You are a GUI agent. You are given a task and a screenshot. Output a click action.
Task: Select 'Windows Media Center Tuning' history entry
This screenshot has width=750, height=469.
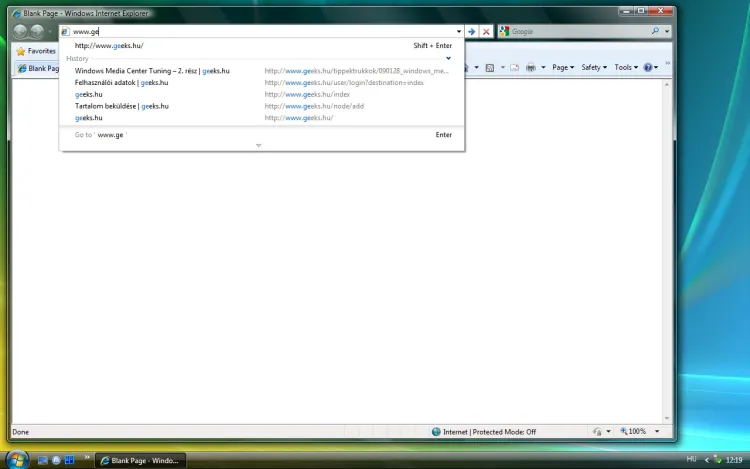[x=152, y=71]
